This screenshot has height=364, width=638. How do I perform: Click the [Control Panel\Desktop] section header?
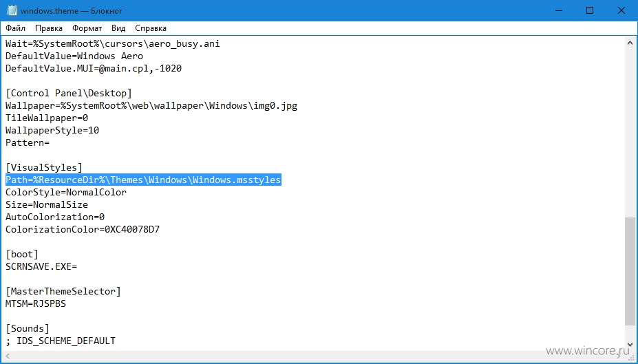pyautogui.click(x=69, y=93)
